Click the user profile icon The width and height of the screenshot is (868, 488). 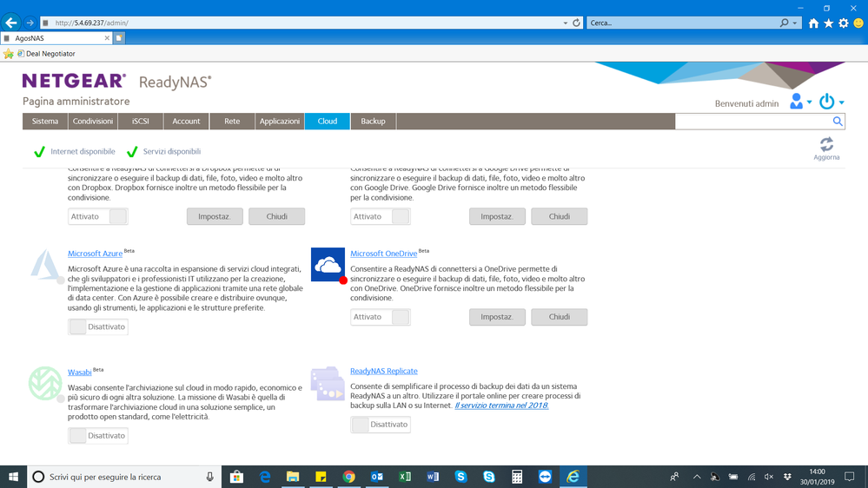[x=796, y=102]
